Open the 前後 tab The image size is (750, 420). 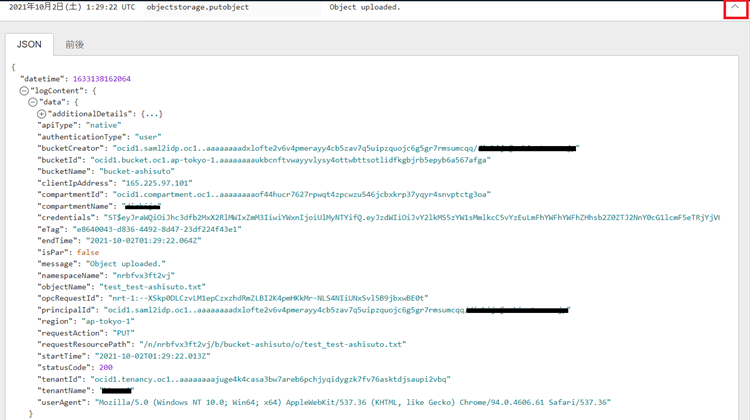75,45
